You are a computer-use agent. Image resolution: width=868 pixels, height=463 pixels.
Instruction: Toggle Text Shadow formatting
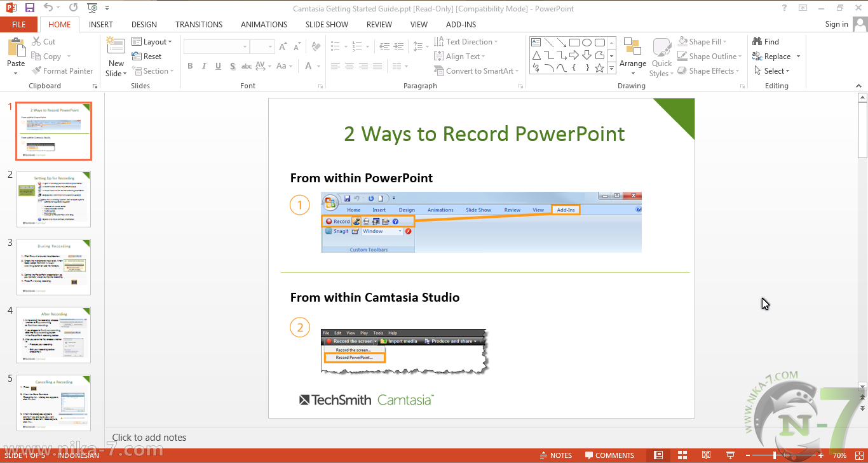click(x=233, y=66)
